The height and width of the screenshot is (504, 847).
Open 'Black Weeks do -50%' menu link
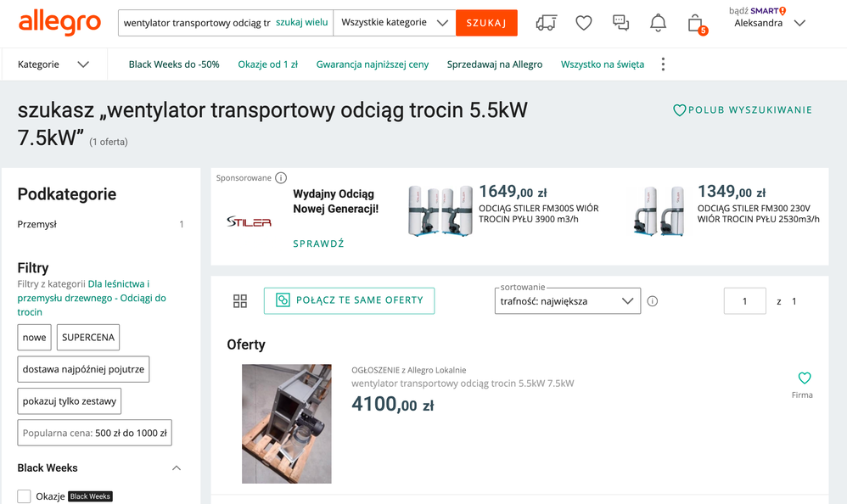click(174, 64)
